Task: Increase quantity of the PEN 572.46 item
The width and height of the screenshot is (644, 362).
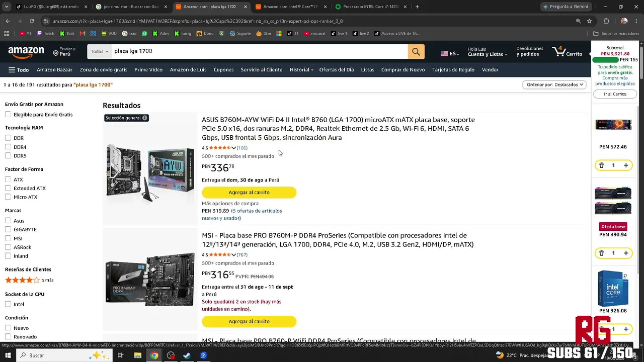Action: click(x=626, y=165)
